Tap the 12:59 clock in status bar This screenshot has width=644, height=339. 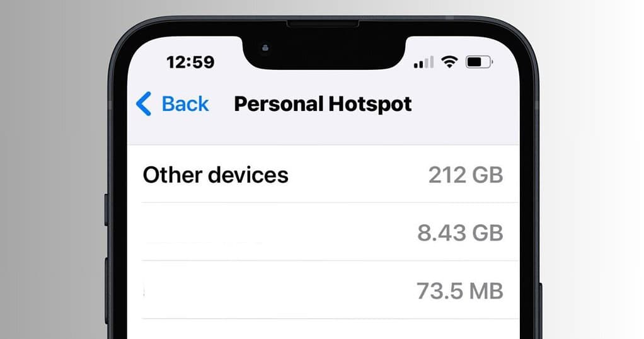point(190,62)
